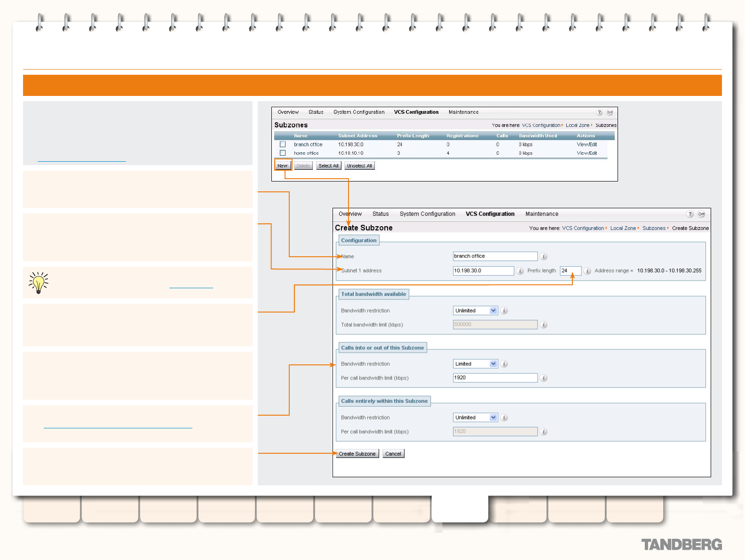Open Calls entirely within Subzone restriction dropdown
745x560 pixels.
[475, 418]
